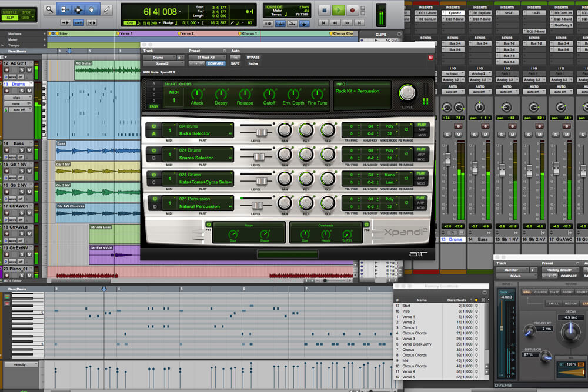Select the Pencil tool
Image resolution: width=588 pixels, height=392 pixels.
107,10
